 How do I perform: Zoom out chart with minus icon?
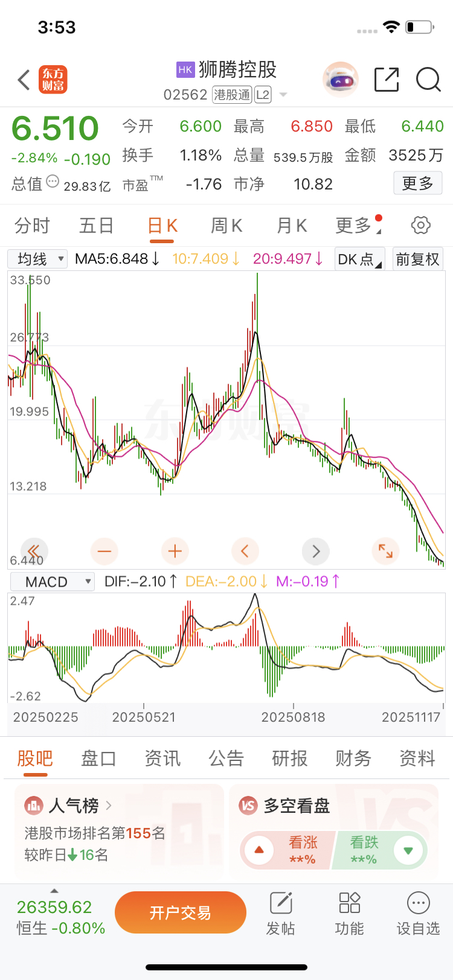pyautogui.click(x=104, y=551)
